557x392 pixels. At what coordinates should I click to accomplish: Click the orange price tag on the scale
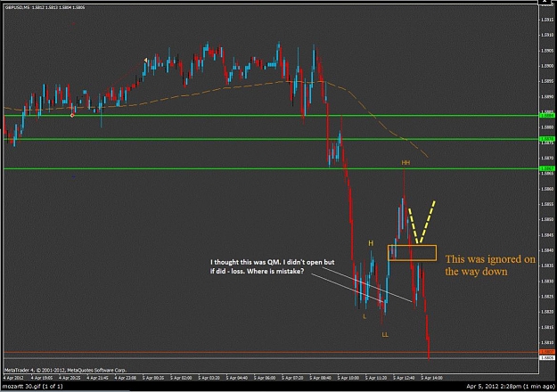pyautogui.click(x=547, y=352)
